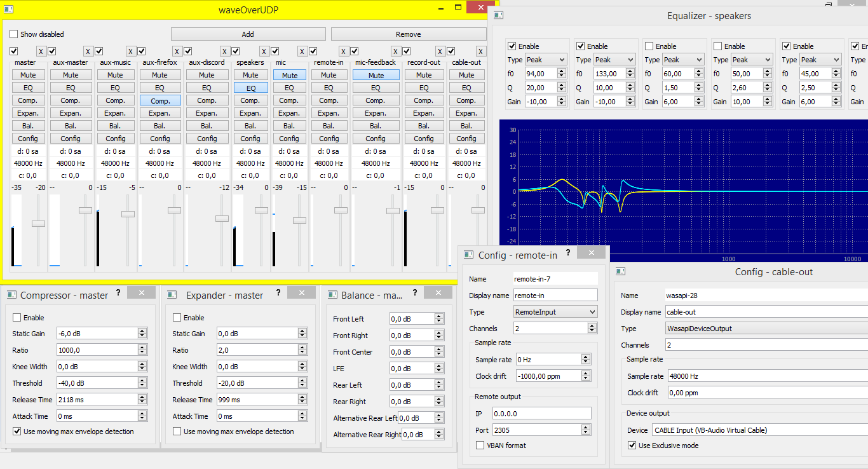Click compressor Threshold field -40,0 dB
This screenshot has height=469, width=868.
pyautogui.click(x=96, y=383)
